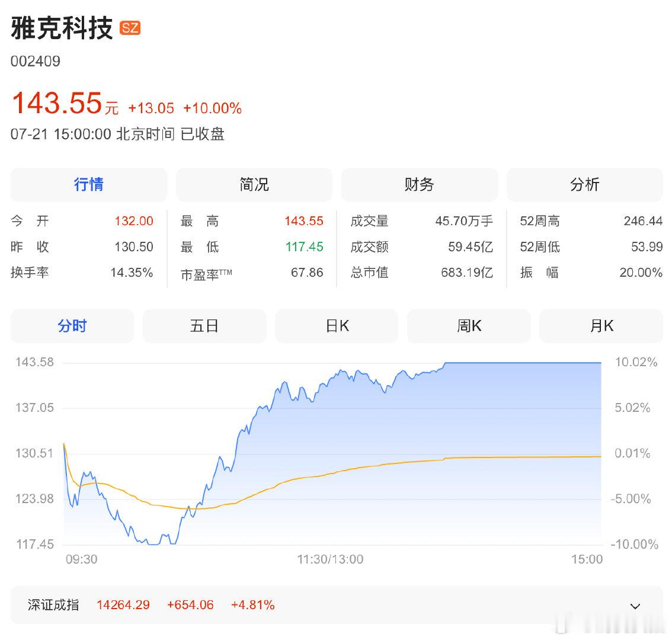Click the 已收盘 timestamp line
The height and width of the screenshot is (640, 672).
(117, 134)
